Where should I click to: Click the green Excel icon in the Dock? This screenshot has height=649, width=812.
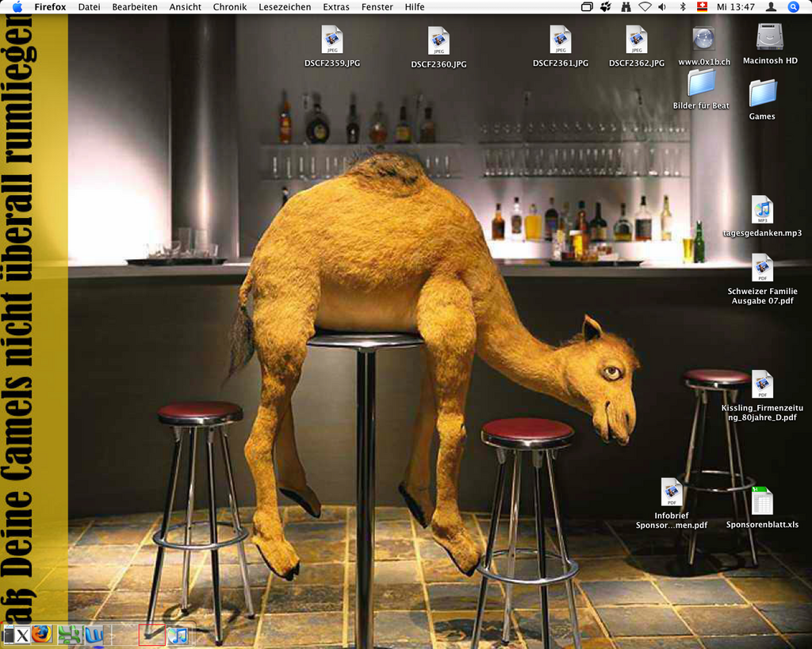[70, 635]
